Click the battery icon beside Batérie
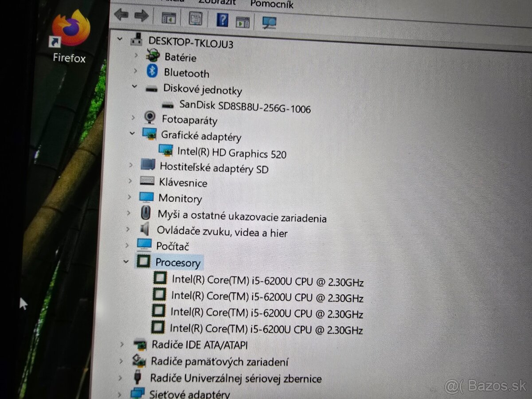Screen dimensions: 532x399 tap(153, 55)
